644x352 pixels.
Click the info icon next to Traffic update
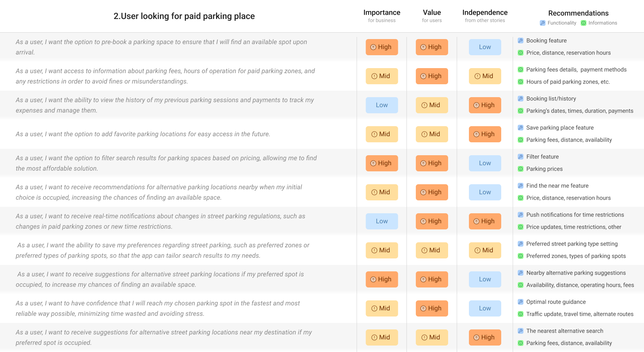[521, 314]
